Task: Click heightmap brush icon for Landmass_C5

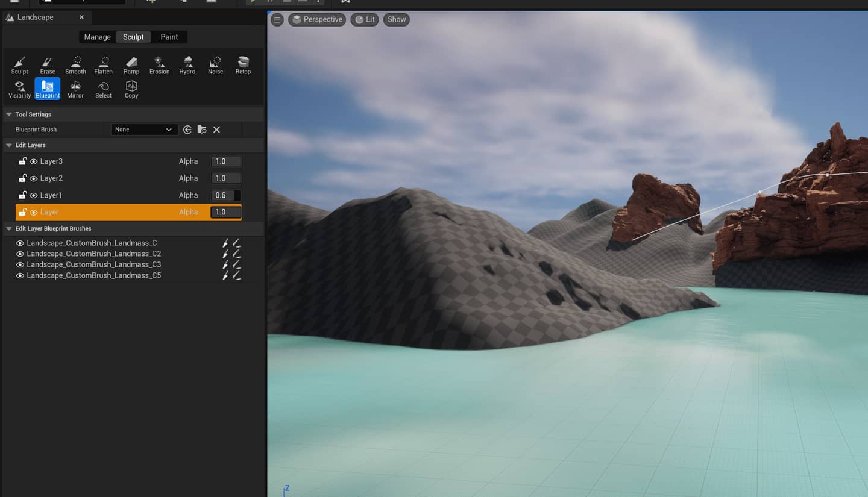Action: (x=225, y=275)
